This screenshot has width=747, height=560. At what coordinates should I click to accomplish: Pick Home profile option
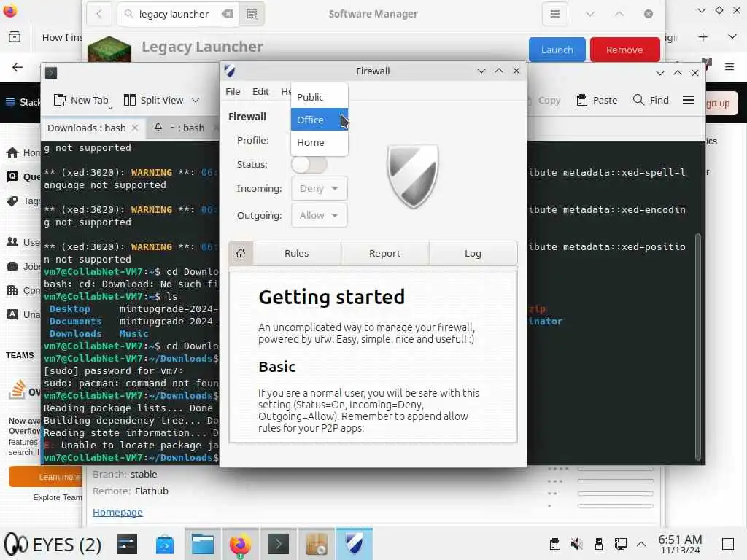point(320,142)
